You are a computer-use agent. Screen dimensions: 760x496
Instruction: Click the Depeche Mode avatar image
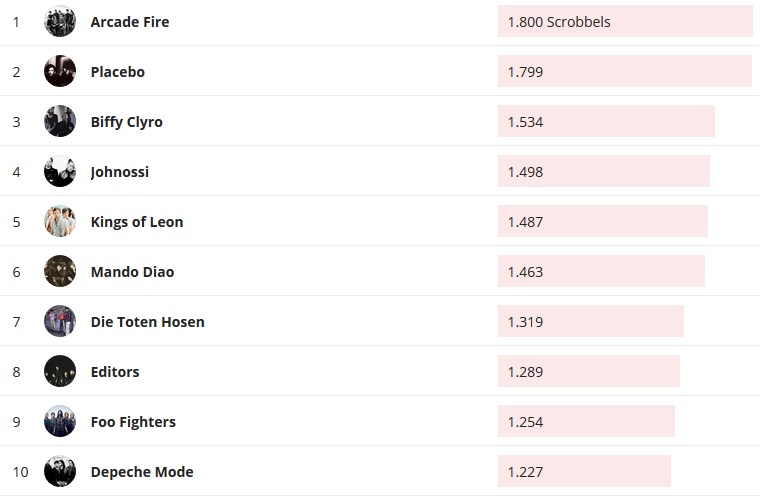60,471
